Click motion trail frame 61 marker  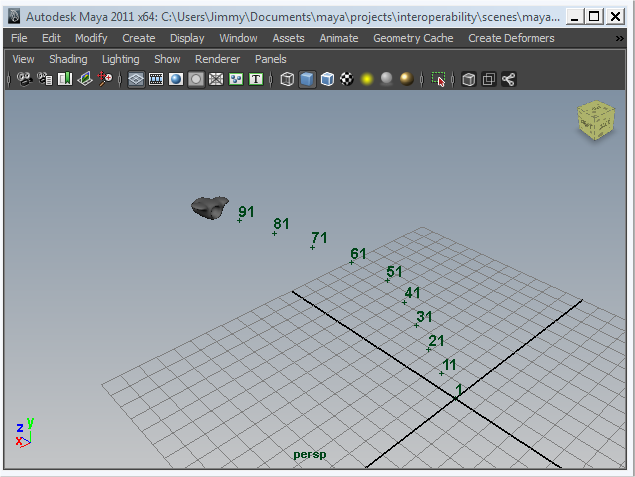tap(352, 263)
